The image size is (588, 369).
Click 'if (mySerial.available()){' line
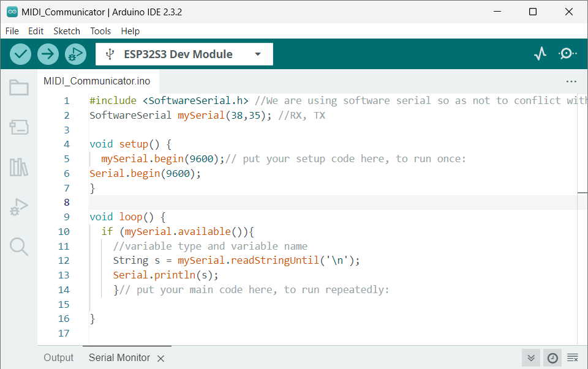[178, 231]
